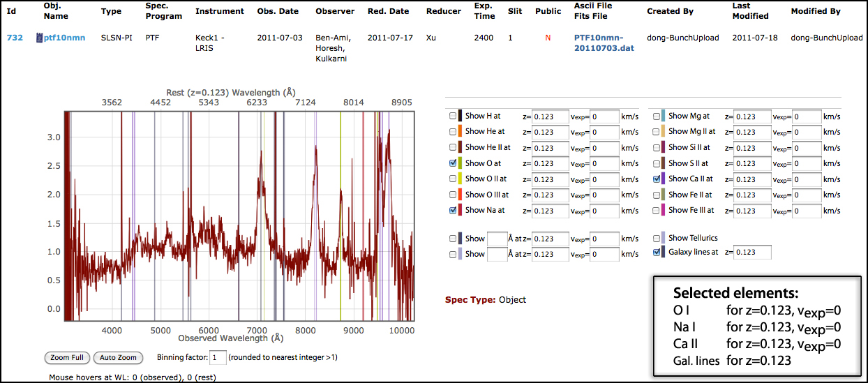Enable the Show H at checkbox
Image resolution: width=868 pixels, height=383 pixels.
pyautogui.click(x=453, y=116)
